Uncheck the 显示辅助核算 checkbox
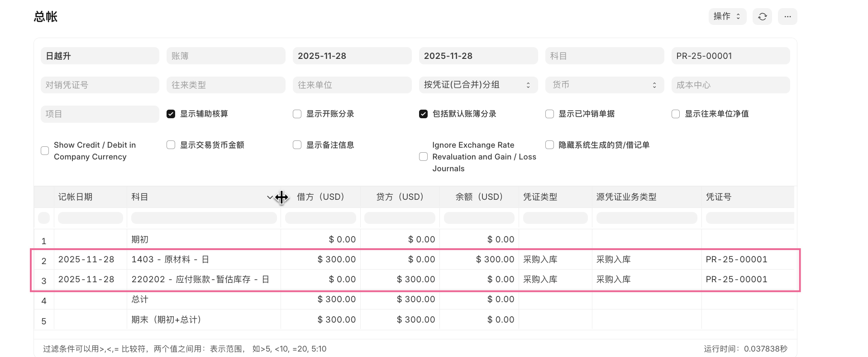Image resolution: width=868 pixels, height=357 pixels. coord(171,114)
